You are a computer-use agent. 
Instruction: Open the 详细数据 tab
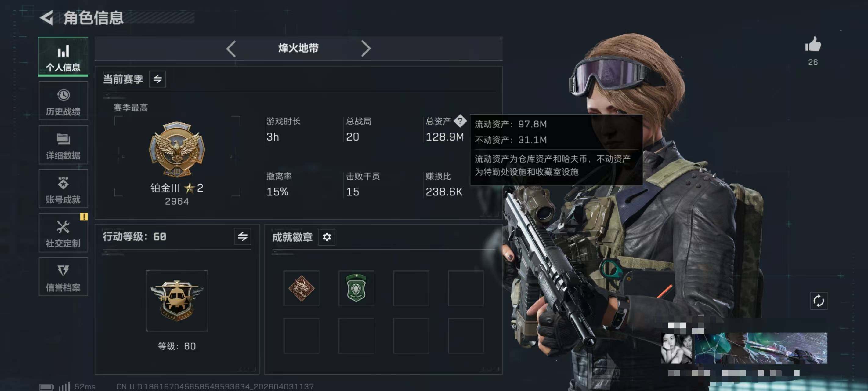click(63, 145)
